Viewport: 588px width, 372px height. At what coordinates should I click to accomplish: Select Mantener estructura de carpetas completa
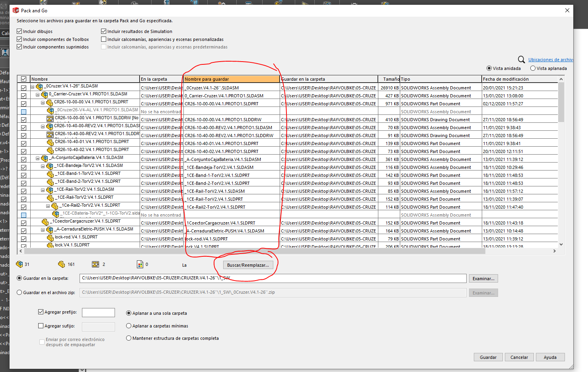129,338
